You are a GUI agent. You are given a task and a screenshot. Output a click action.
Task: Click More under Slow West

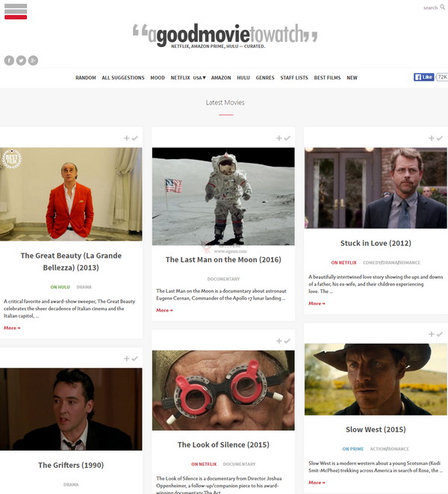(317, 482)
